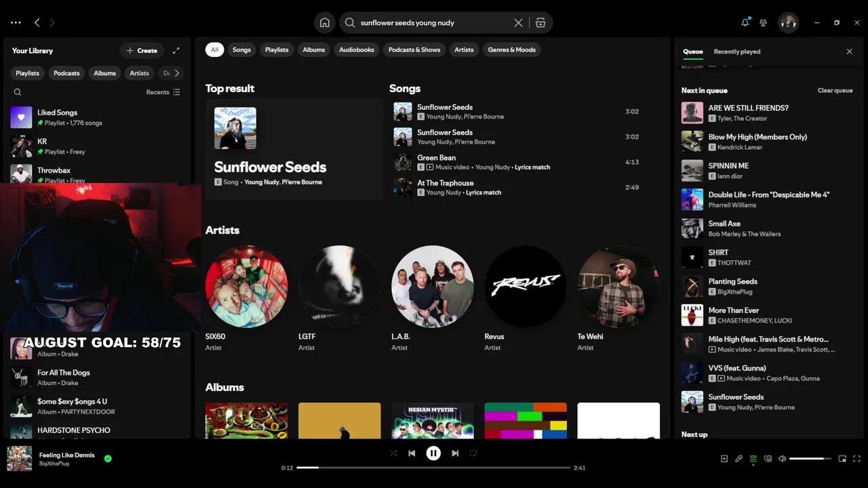Open Friend Activity icon
Image resolution: width=868 pixels, height=488 pixels.
763,22
